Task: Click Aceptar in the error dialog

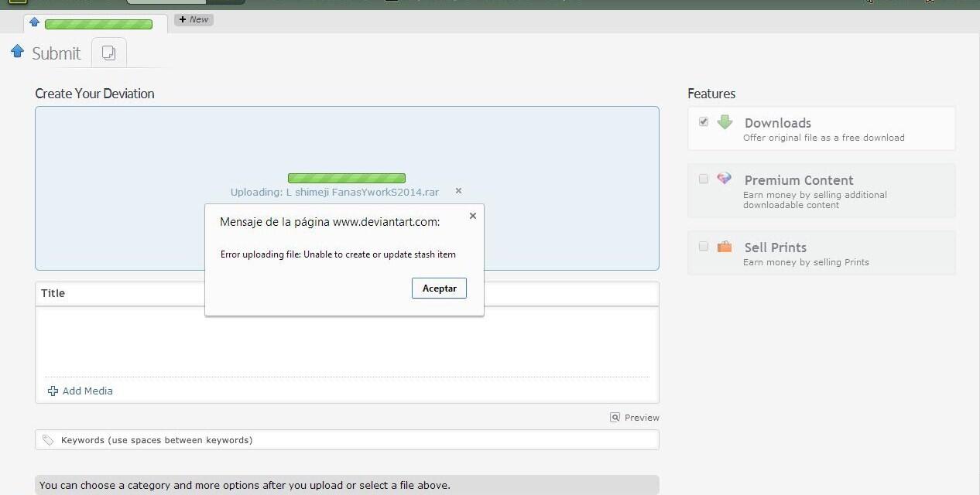Action: tap(439, 288)
